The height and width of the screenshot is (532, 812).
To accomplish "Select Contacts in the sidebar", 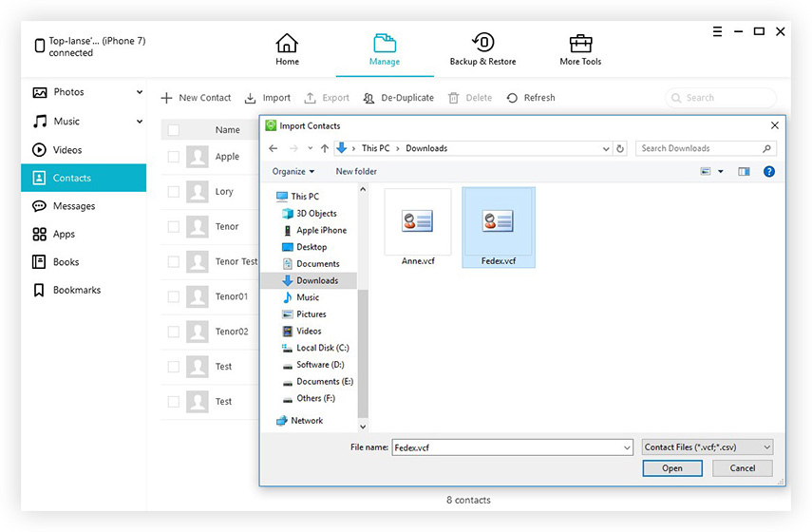I will [84, 178].
